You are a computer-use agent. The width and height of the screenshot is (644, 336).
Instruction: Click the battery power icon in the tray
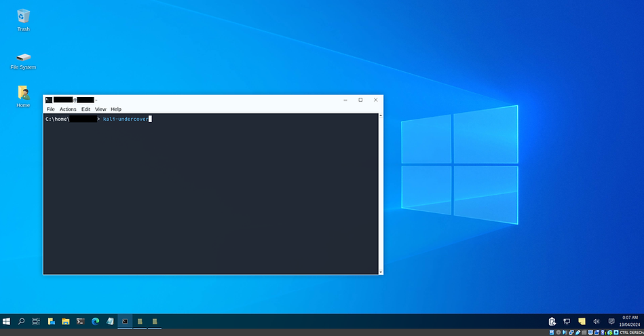tap(552, 321)
